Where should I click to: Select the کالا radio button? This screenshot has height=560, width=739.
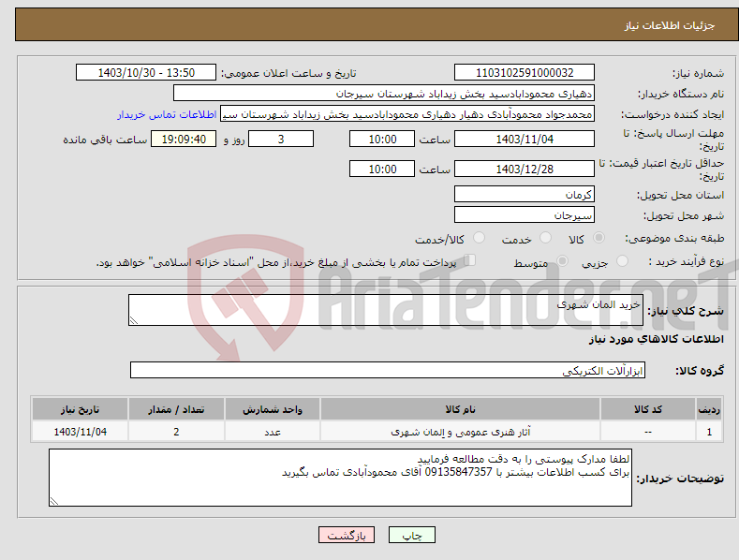599,238
